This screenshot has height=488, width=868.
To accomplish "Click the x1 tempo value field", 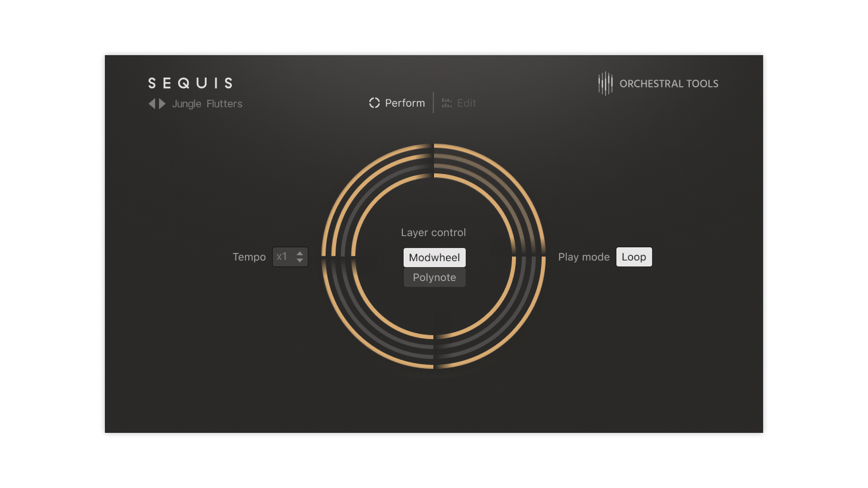I will point(282,257).
